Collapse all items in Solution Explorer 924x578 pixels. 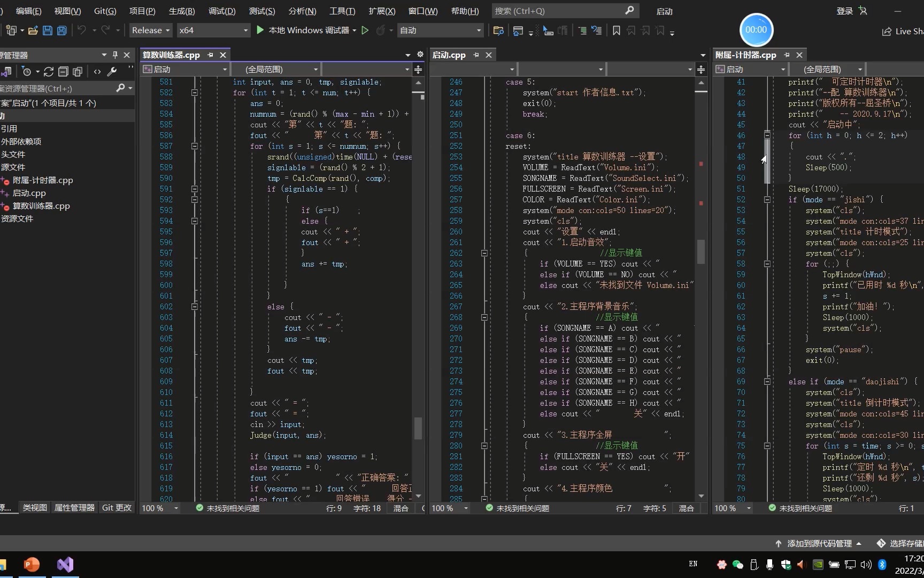click(63, 72)
